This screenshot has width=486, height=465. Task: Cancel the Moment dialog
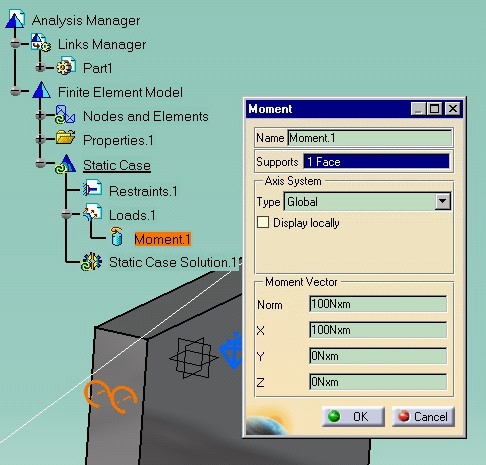click(x=423, y=416)
